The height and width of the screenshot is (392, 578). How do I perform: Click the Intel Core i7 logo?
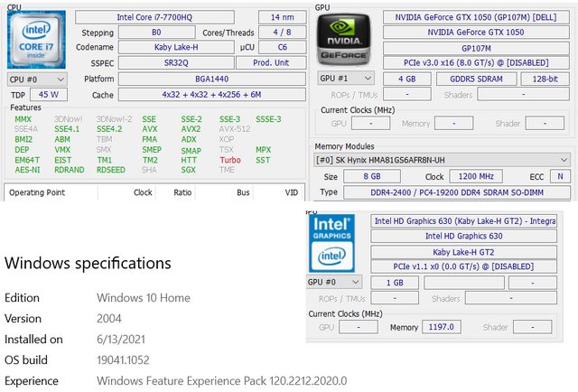[x=36, y=40]
